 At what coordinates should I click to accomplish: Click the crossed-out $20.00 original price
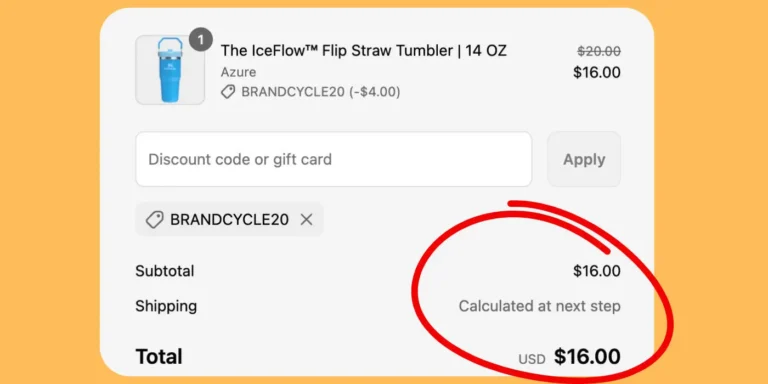(599, 51)
